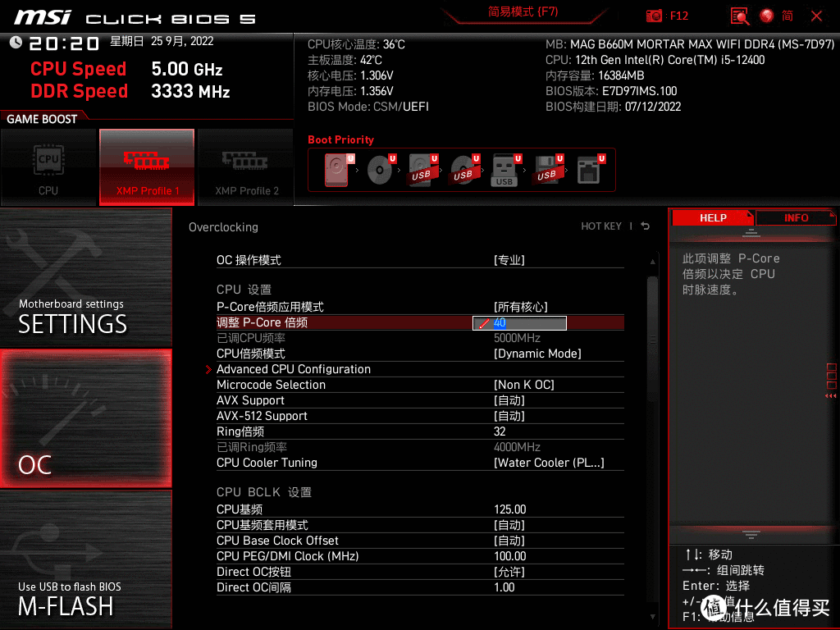Select the USB floppy boot device icon
The width and height of the screenshot is (840, 630).
547,170
